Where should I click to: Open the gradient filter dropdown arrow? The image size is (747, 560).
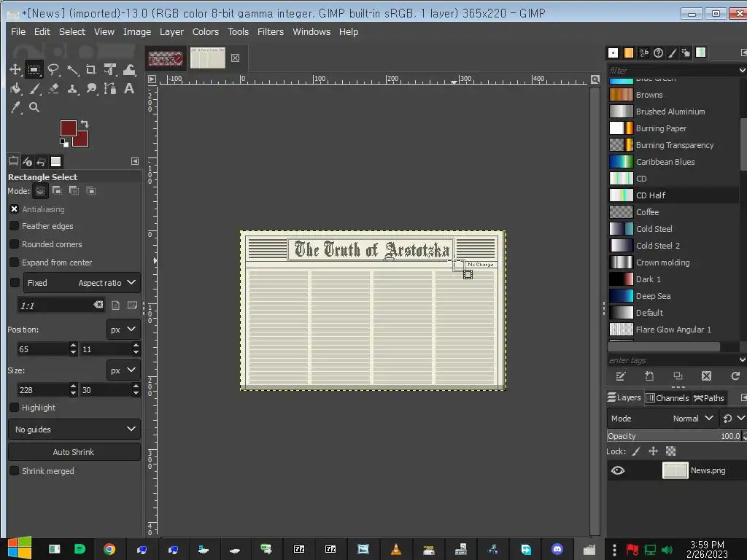point(742,71)
